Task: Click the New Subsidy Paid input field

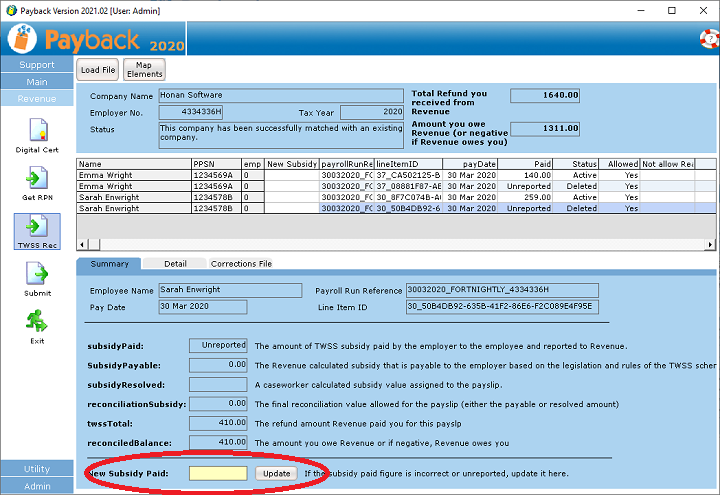Action: 218,472
